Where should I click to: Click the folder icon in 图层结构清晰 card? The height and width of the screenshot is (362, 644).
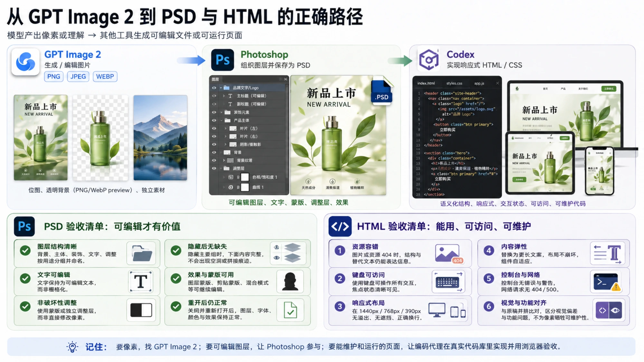(141, 254)
